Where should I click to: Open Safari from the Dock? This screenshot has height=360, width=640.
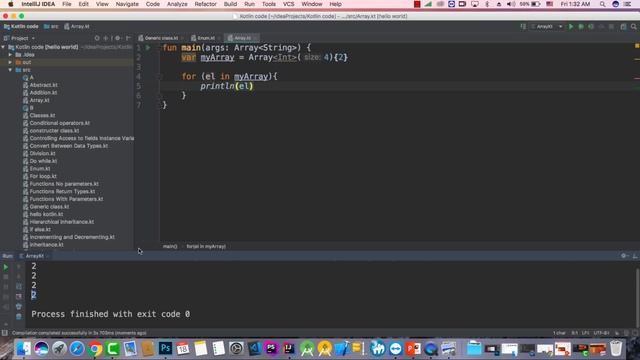[77, 349]
